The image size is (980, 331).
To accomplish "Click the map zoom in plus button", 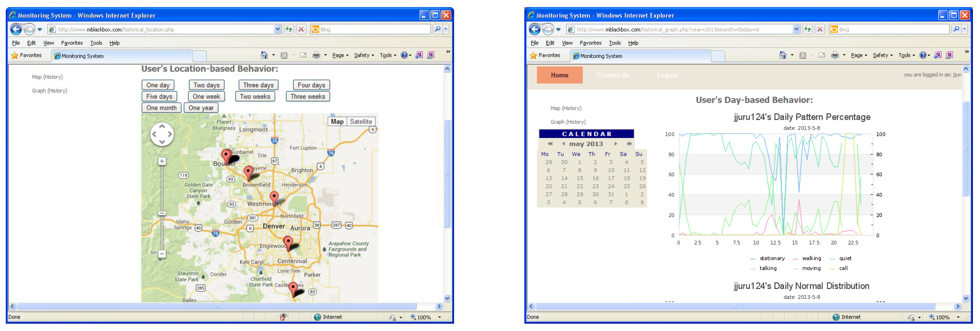I will 162,161.
